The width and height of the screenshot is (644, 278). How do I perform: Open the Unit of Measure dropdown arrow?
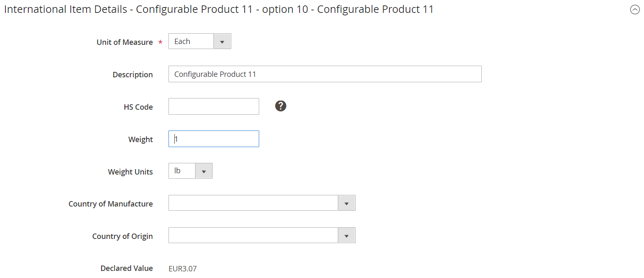click(222, 42)
